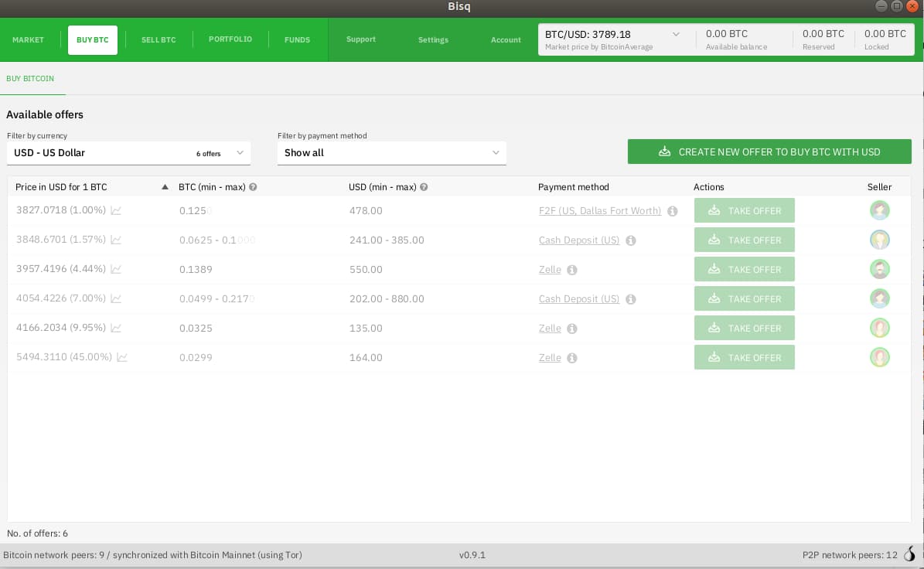Open Zelle link in the 5494.3110 row
The height and width of the screenshot is (569, 924).
(x=550, y=357)
